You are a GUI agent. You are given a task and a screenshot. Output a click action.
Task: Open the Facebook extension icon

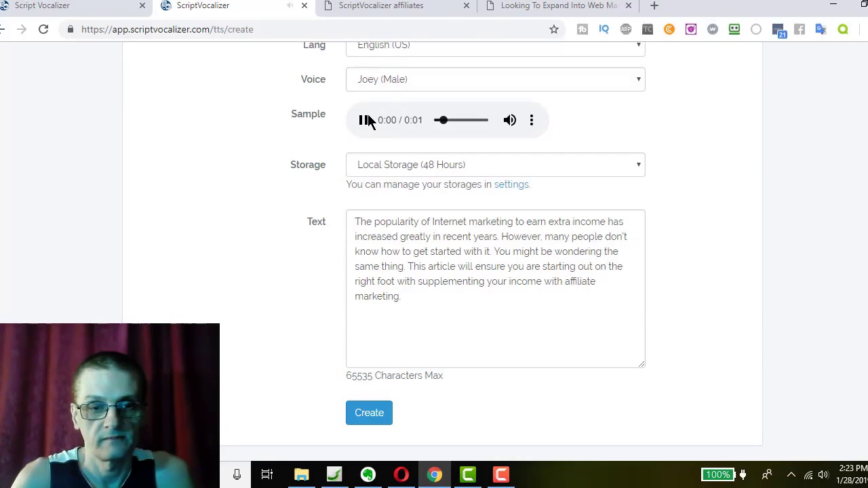[x=800, y=29]
